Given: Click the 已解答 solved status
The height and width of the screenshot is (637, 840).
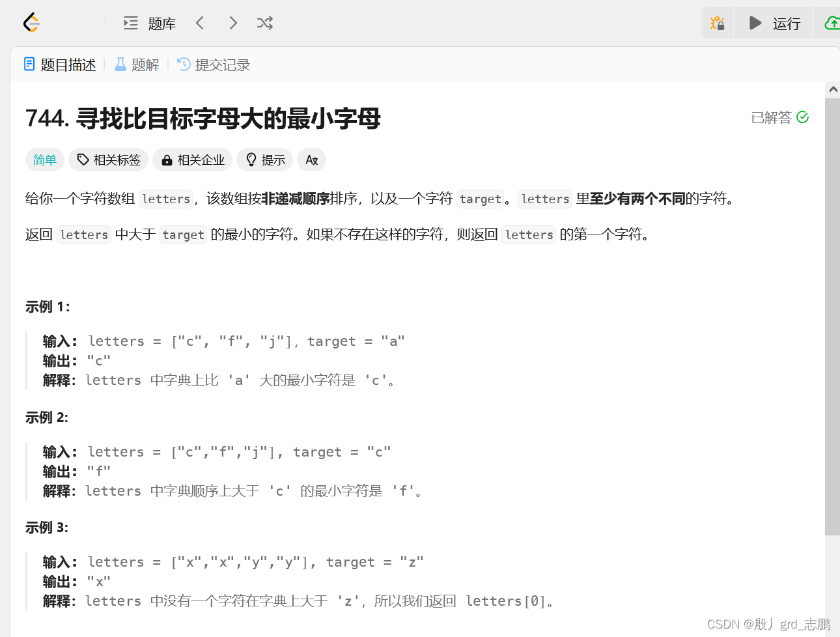Looking at the screenshot, I should pos(772,117).
